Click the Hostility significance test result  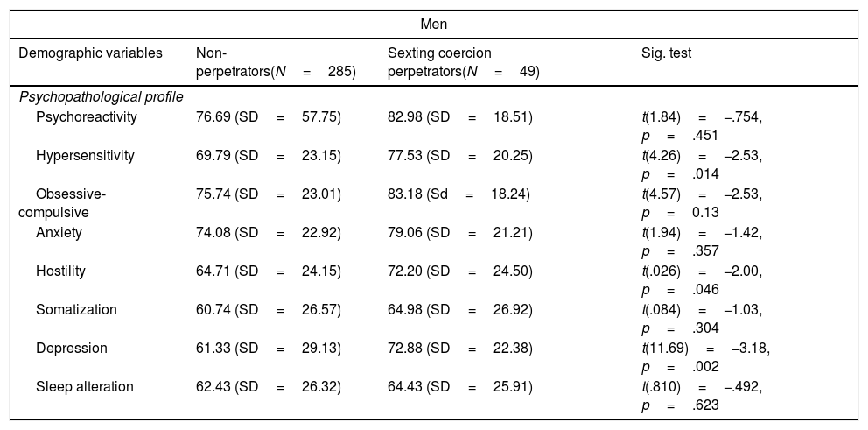(x=702, y=280)
